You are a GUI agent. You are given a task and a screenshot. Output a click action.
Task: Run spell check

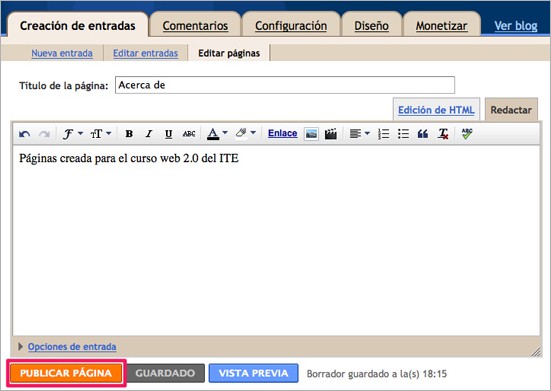click(467, 133)
